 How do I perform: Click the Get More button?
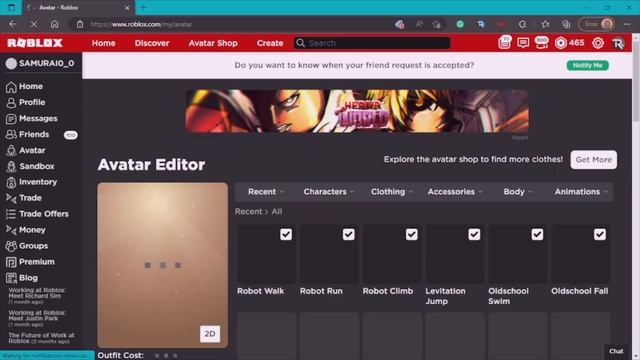593,160
